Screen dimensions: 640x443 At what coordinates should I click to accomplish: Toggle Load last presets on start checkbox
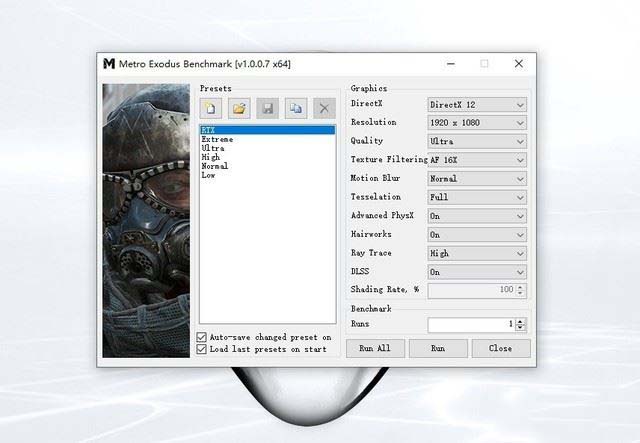(x=202, y=349)
